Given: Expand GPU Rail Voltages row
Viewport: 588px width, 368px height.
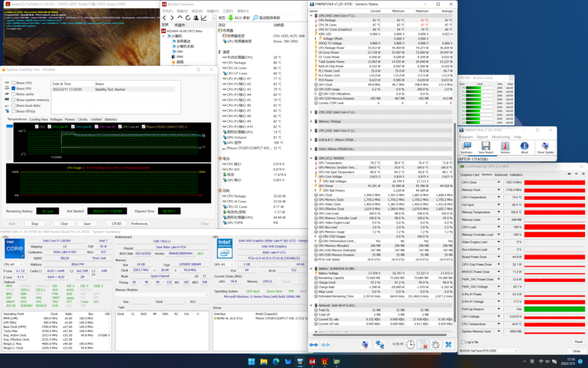Looking at the screenshot, I should [316, 181].
